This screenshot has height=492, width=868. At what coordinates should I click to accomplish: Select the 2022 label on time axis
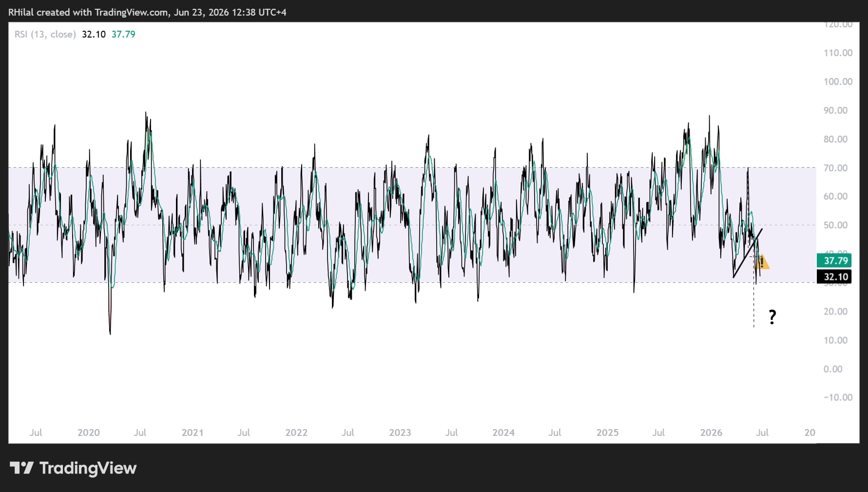click(x=296, y=433)
